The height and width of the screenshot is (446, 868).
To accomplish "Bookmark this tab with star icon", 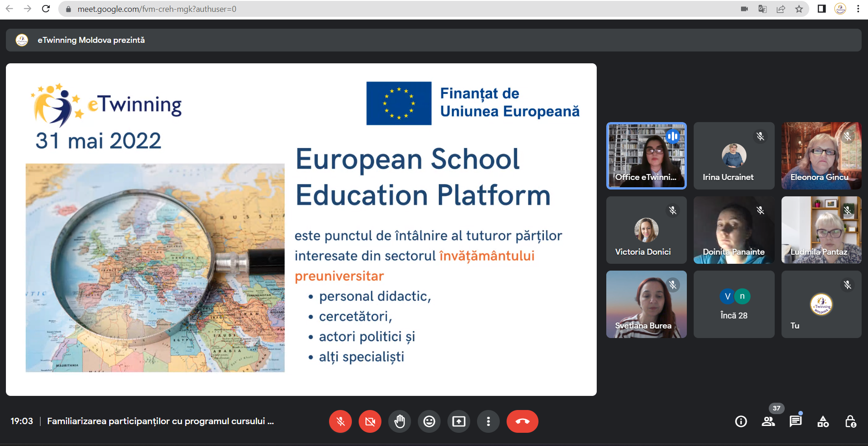I will point(799,9).
